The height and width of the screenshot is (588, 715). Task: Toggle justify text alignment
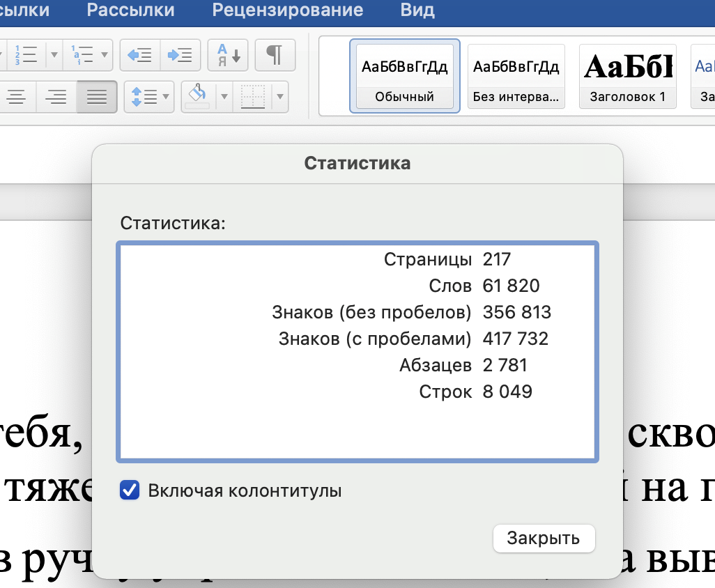click(x=96, y=97)
